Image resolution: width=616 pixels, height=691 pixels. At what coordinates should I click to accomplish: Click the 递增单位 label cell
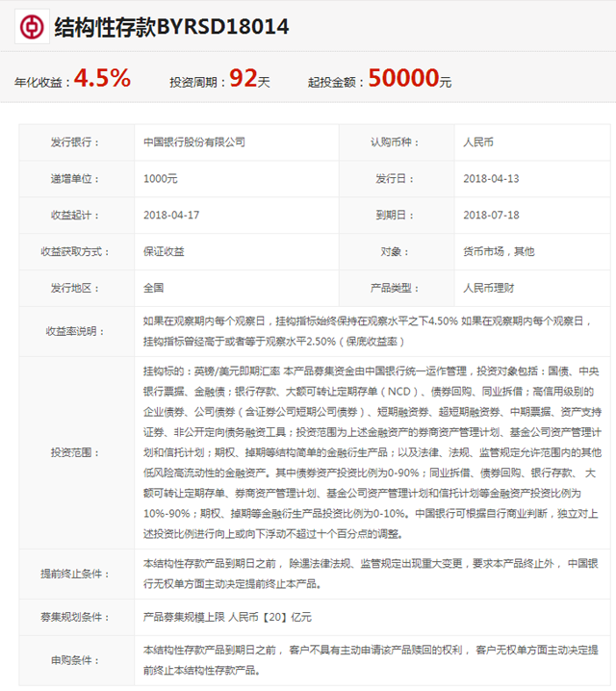point(77,179)
